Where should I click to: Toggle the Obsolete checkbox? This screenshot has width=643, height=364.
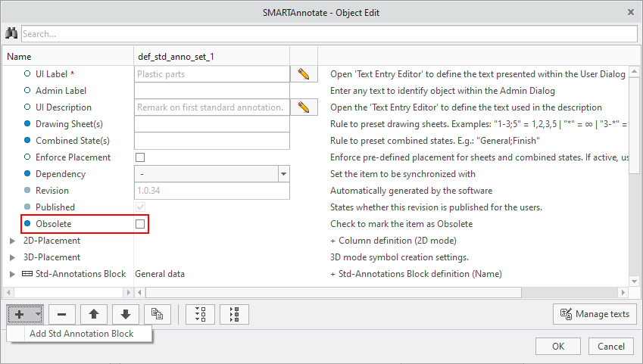click(140, 224)
